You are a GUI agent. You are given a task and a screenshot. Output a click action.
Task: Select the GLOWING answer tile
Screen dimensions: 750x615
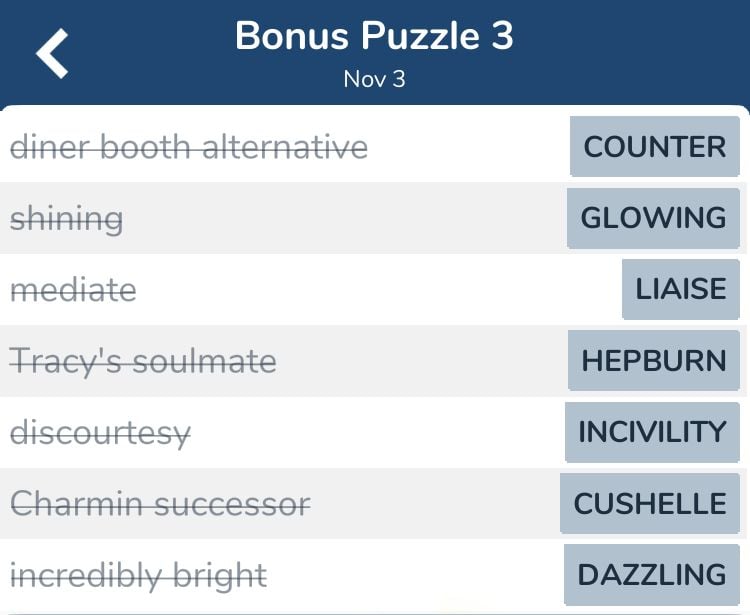(653, 218)
